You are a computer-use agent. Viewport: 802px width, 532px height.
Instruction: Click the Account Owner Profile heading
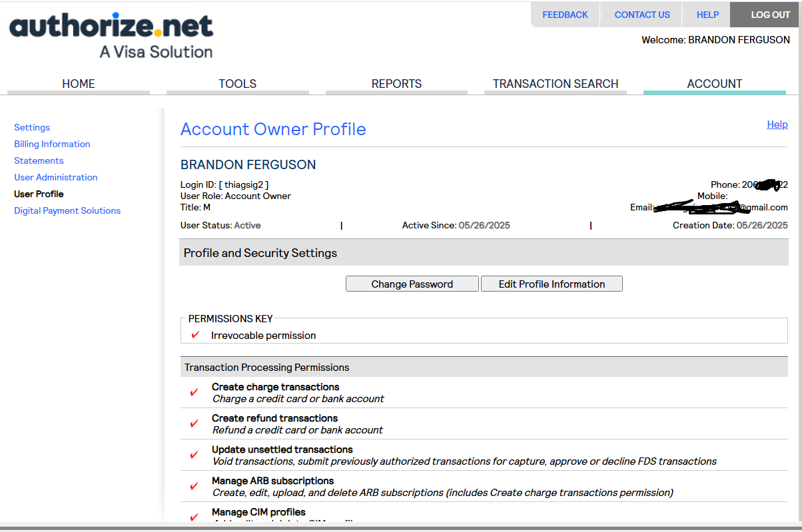pos(273,129)
